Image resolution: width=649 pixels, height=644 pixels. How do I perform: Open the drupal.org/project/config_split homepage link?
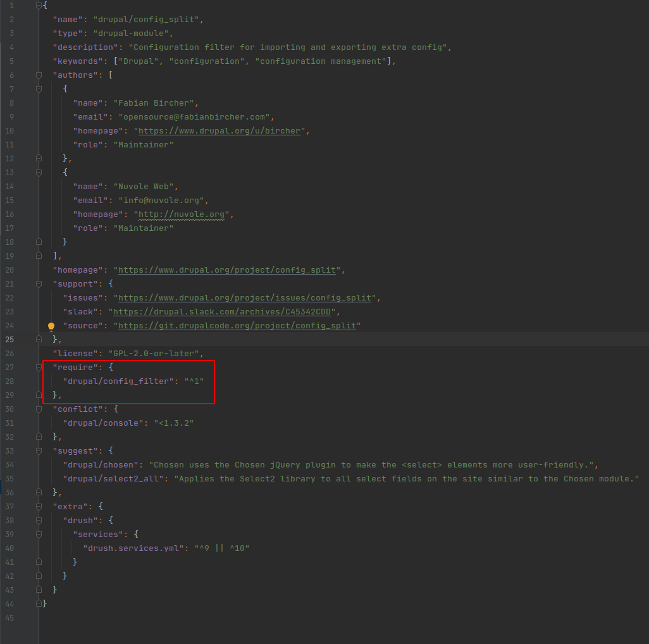pos(227,270)
